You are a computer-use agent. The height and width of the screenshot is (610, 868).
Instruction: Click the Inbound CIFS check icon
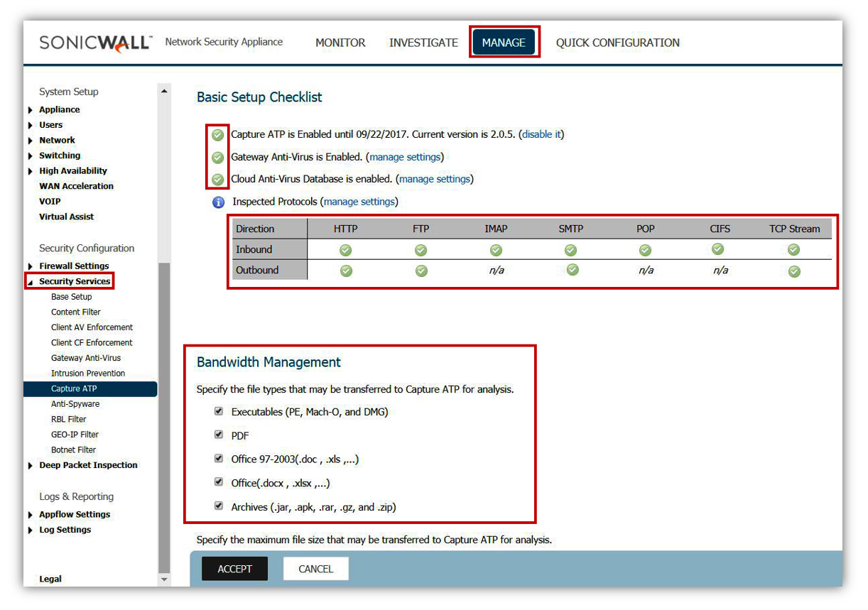click(718, 249)
